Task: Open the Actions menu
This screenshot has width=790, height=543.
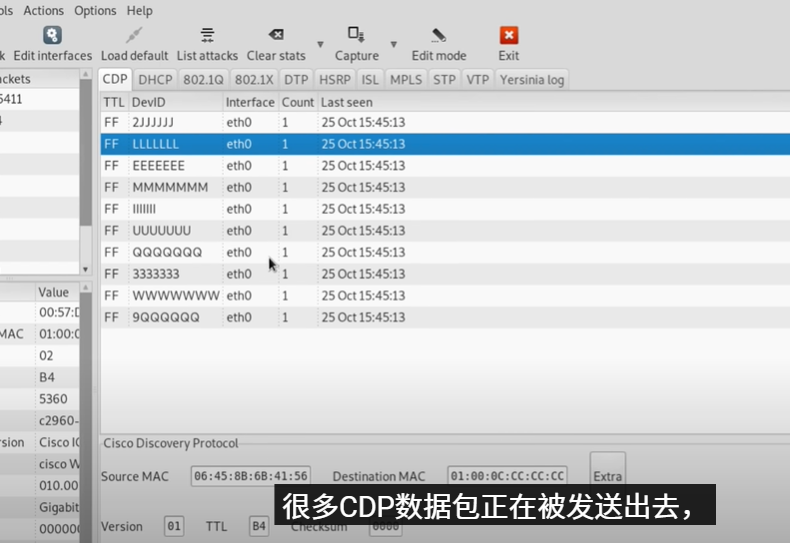Action: click(43, 10)
